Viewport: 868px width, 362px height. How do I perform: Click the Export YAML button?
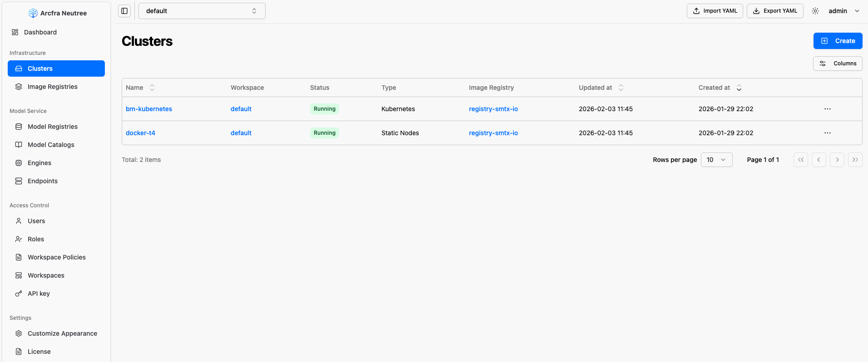tap(774, 11)
